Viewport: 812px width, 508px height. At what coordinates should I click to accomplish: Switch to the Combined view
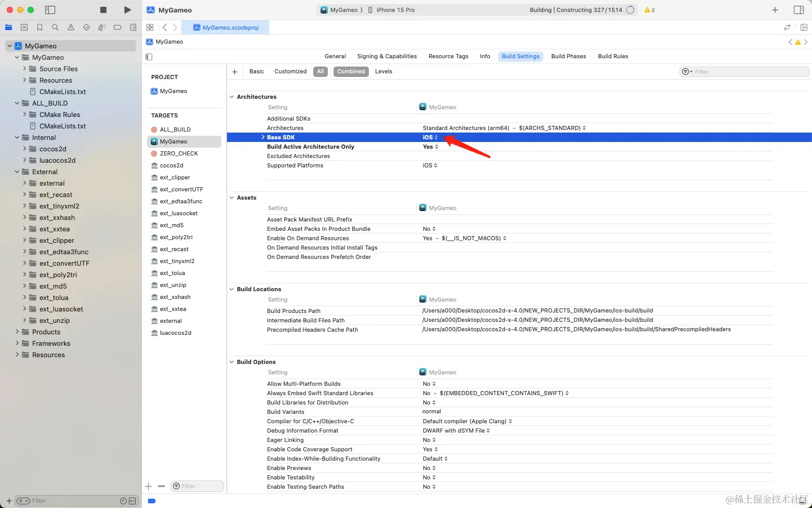pyautogui.click(x=351, y=72)
